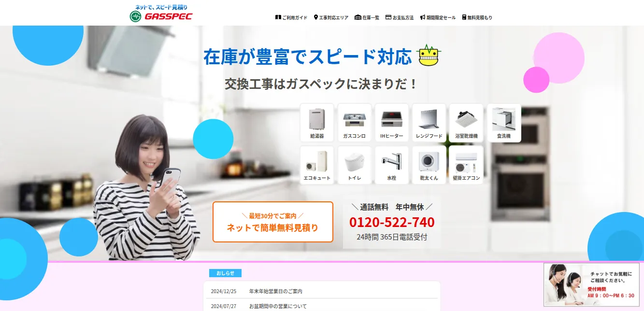Choose the IHヒーター product icon
This screenshot has height=311, width=644.
[x=392, y=123]
